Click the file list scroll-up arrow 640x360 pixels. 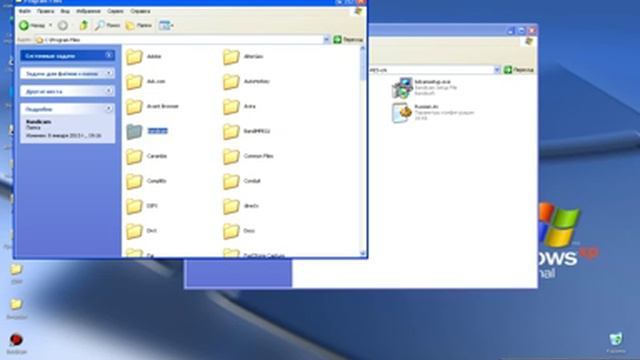(362, 48)
